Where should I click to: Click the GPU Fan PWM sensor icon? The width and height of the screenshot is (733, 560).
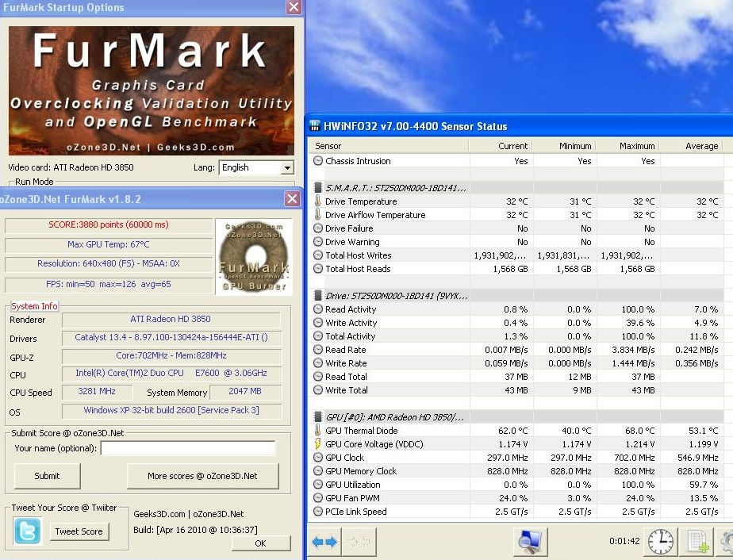click(318, 498)
